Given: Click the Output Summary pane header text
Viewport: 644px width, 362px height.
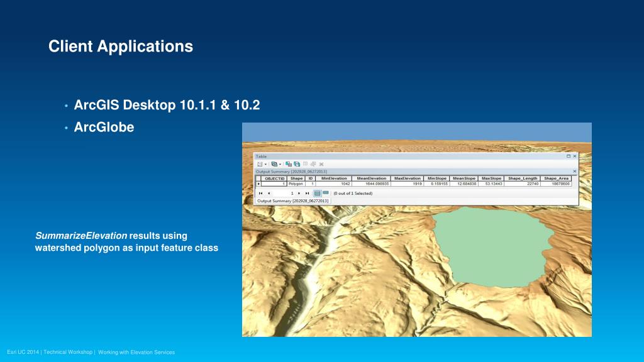Looking at the screenshot, I should 291,172.
